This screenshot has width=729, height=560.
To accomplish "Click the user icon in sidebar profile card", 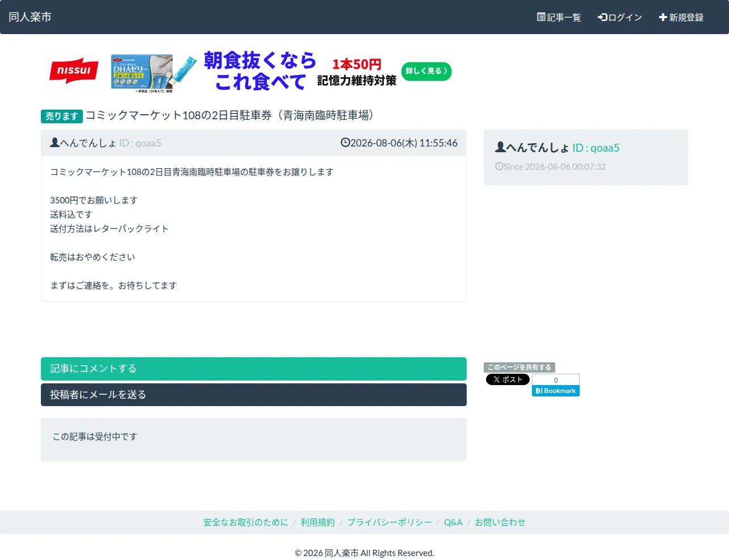I will point(500,147).
